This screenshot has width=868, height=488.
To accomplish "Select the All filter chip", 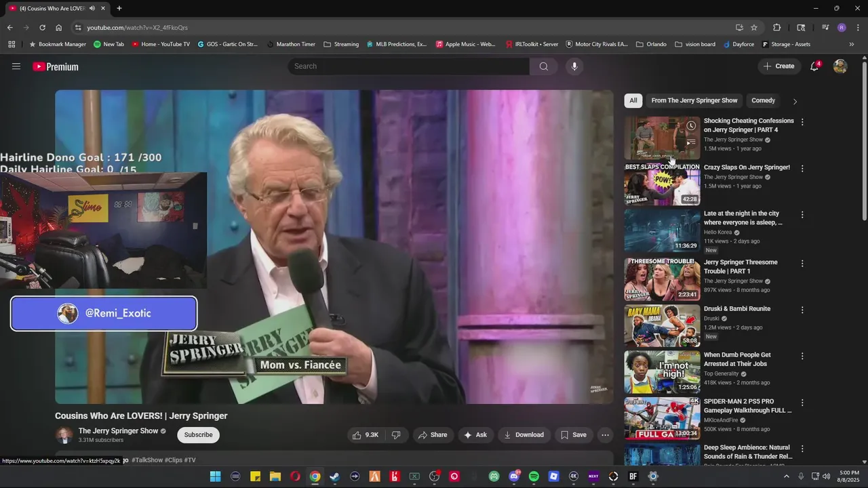I will pos(633,100).
